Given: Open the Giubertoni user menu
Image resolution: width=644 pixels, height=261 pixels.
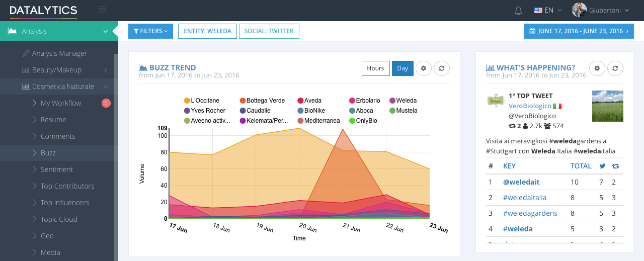Looking at the screenshot, I should [x=601, y=10].
